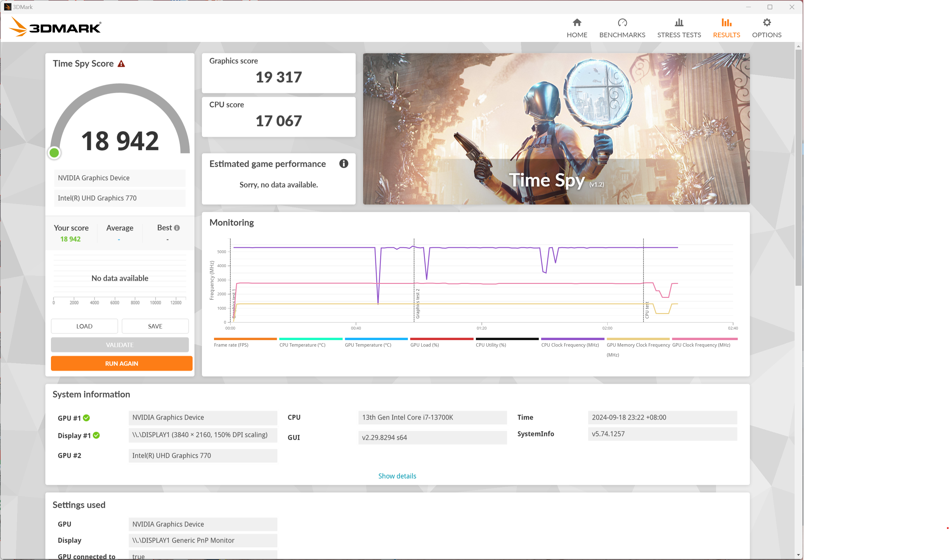Toggle GPU Clock Frequency pink legend
949x560 pixels.
pos(705,339)
